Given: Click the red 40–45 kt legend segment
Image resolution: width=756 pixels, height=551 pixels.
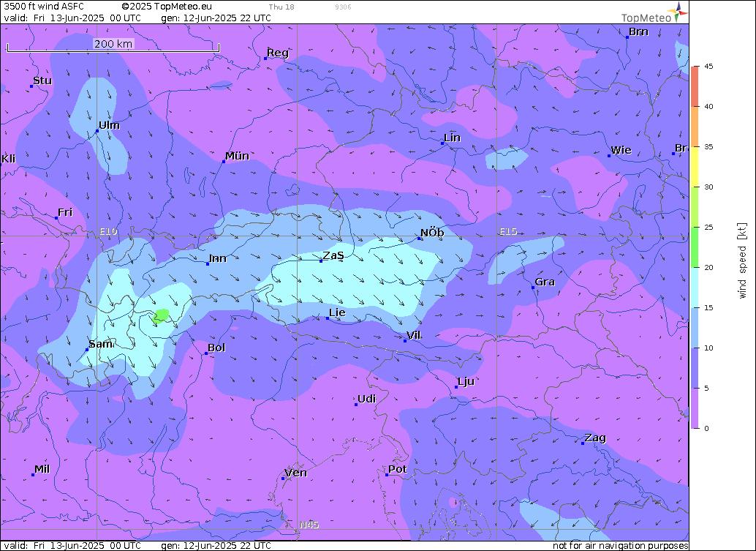Looking at the screenshot, I should [695, 86].
